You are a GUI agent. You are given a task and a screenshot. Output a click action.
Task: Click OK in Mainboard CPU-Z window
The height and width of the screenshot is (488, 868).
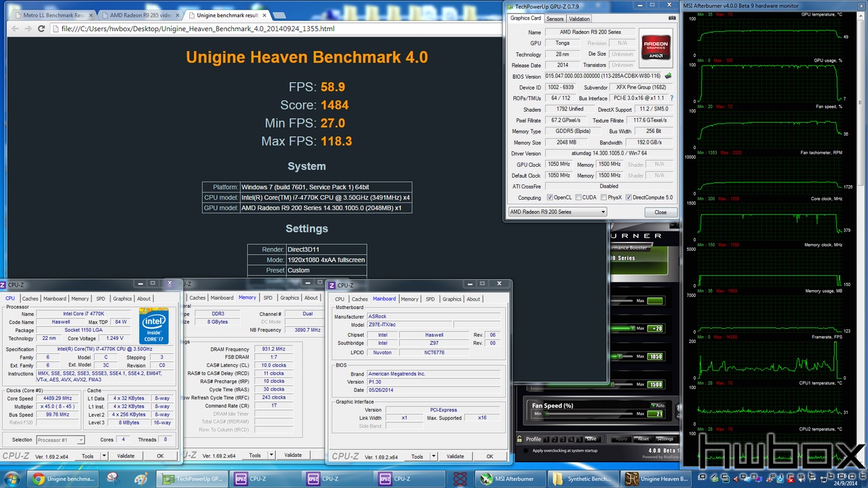pyautogui.click(x=490, y=456)
